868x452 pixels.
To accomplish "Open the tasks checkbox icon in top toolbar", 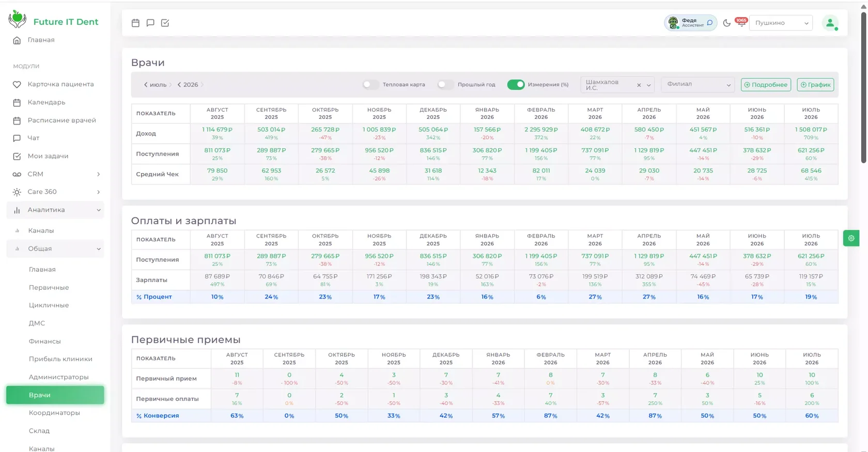I will (165, 23).
